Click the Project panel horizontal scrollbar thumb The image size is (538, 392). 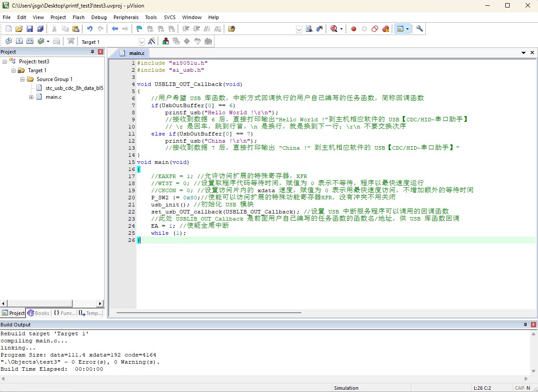pos(40,303)
